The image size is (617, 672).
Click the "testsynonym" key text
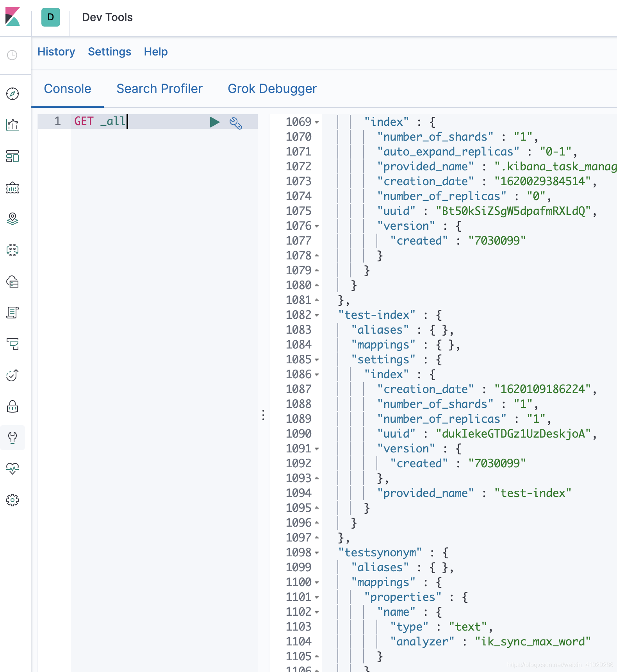pos(380,552)
